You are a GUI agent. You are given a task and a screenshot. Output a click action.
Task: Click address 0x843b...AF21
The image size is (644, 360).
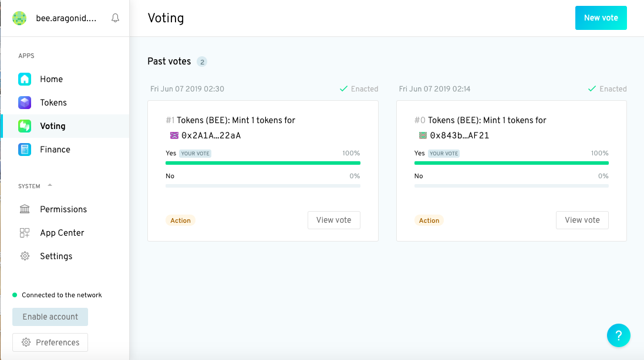pos(460,135)
